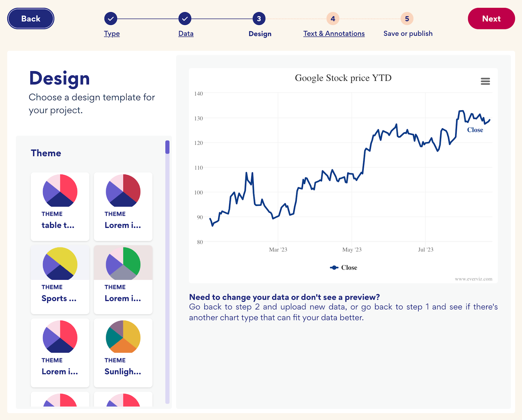Choose the green pie Lorem theme

pos(123,280)
